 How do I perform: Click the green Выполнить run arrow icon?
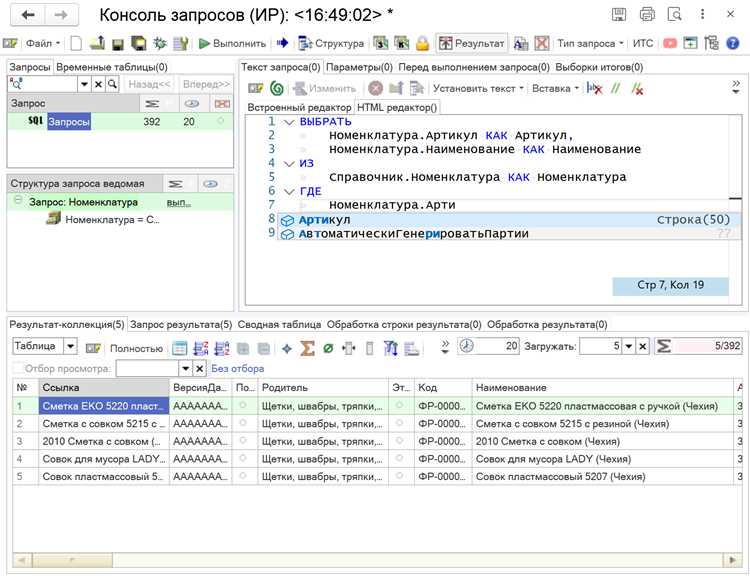click(x=204, y=44)
